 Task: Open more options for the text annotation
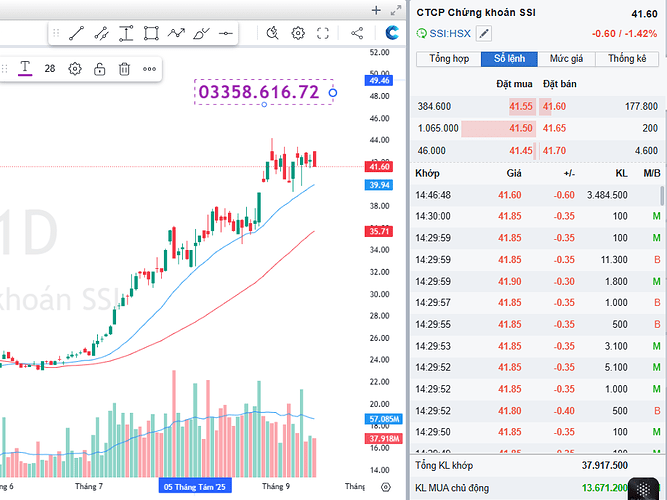click(x=149, y=69)
